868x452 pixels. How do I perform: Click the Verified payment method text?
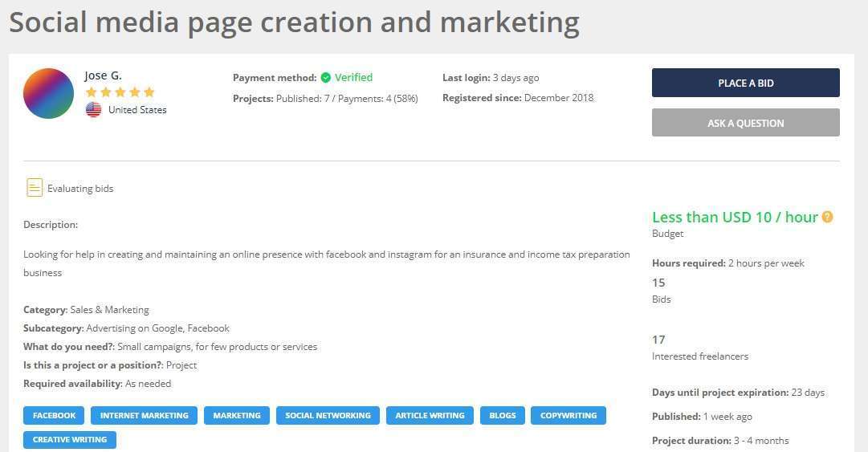[x=353, y=78]
